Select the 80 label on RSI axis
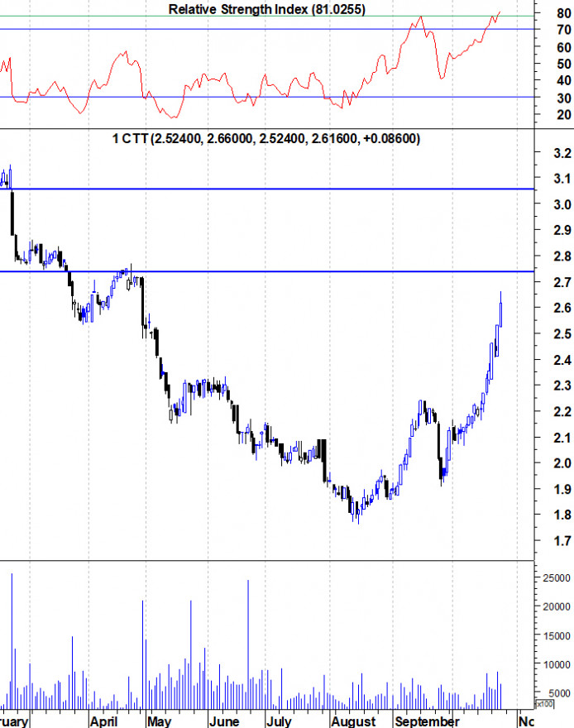Viewport: 574px width, 728px height. point(564,13)
